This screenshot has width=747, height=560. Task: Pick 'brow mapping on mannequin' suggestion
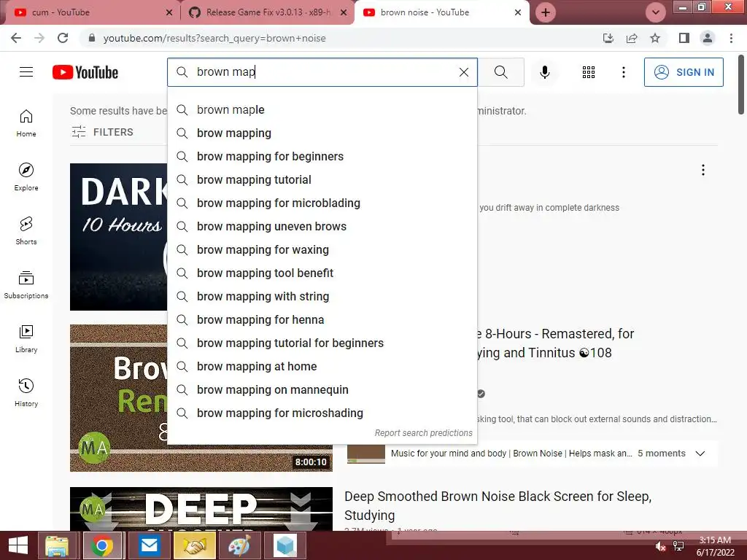[x=322, y=389]
